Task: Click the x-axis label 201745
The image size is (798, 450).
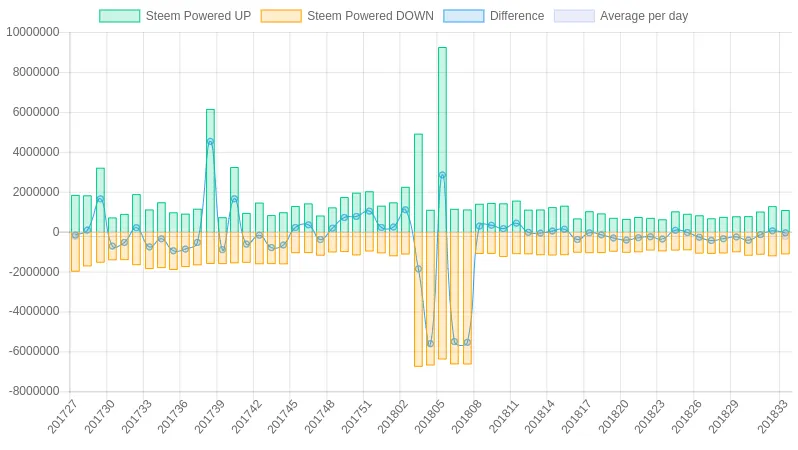Action: click(282, 416)
